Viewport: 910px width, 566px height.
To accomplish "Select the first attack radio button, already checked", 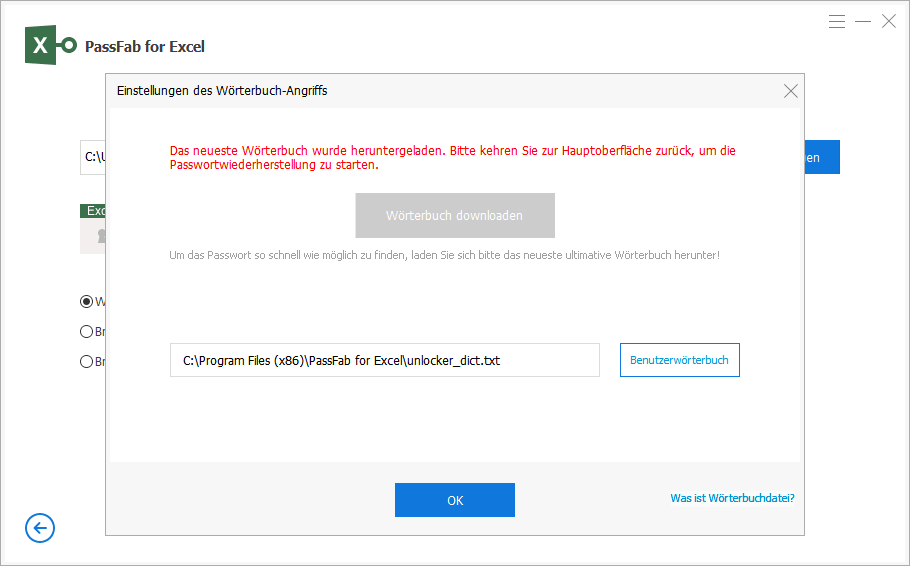I will pos(86,301).
